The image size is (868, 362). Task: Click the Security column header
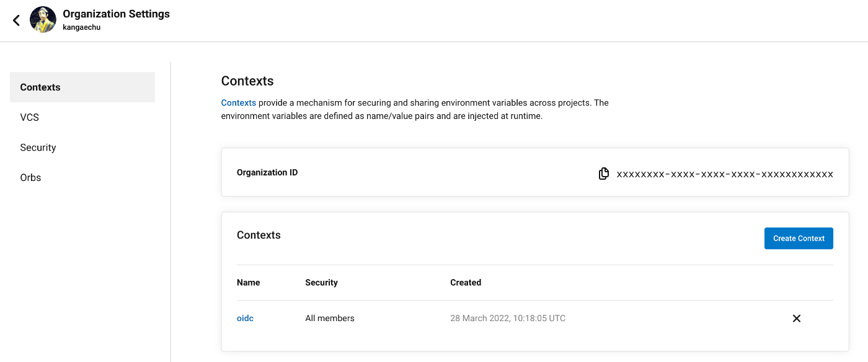coord(321,283)
